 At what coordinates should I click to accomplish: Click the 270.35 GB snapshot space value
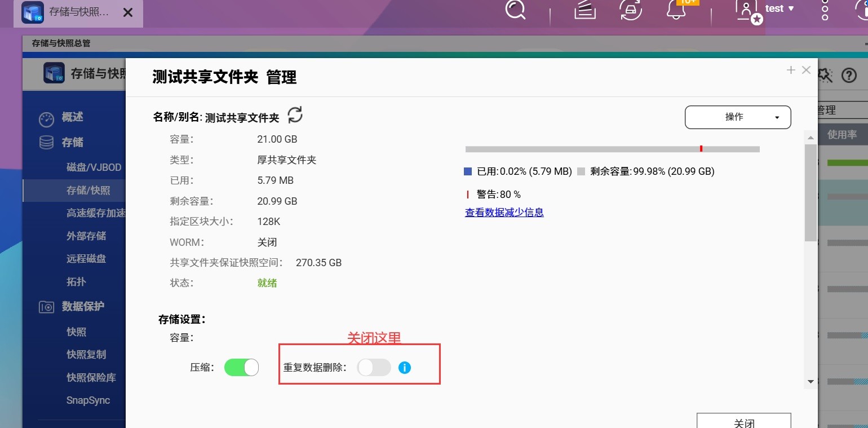tap(318, 263)
